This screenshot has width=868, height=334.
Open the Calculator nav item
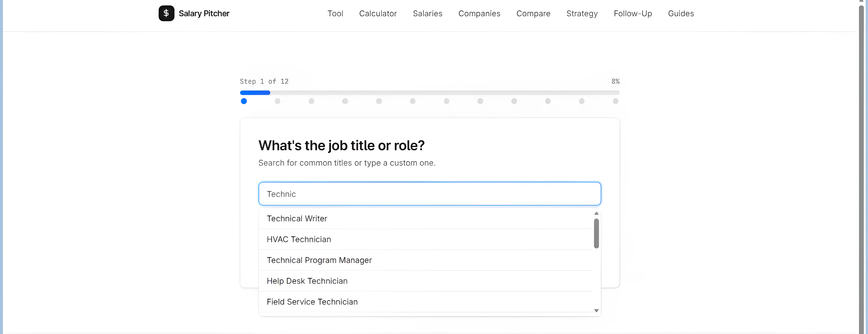click(x=378, y=14)
